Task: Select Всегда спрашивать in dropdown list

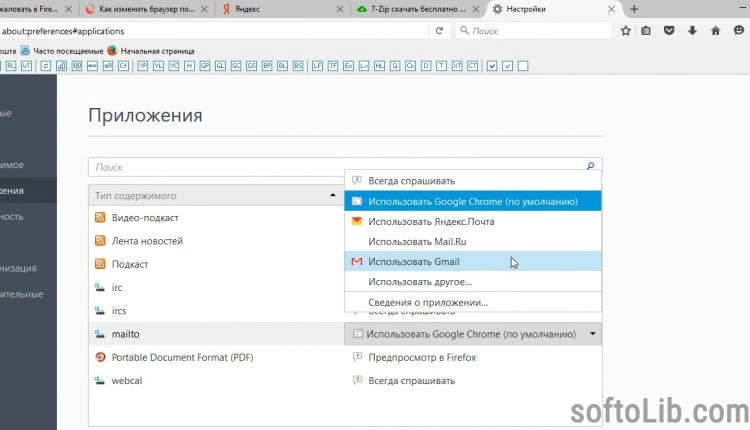Action: point(411,181)
